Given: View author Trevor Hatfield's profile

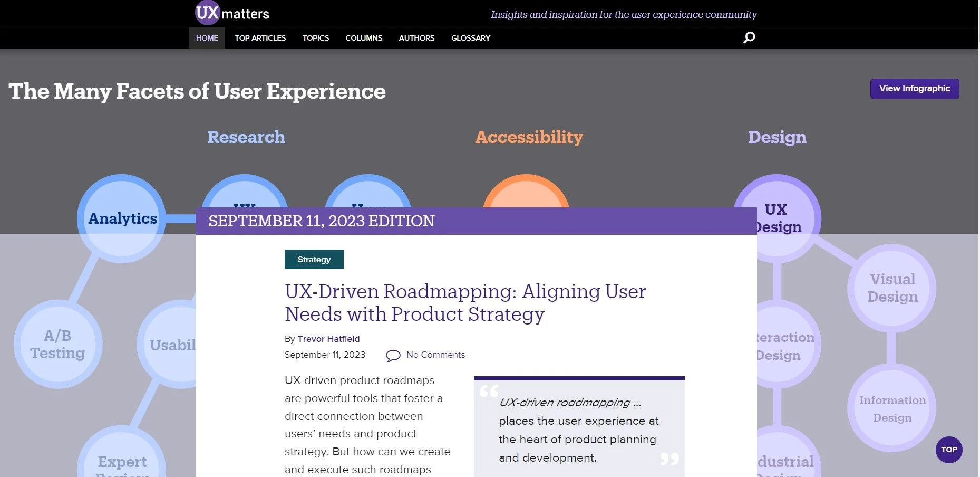Looking at the screenshot, I should pyautogui.click(x=328, y=339).
